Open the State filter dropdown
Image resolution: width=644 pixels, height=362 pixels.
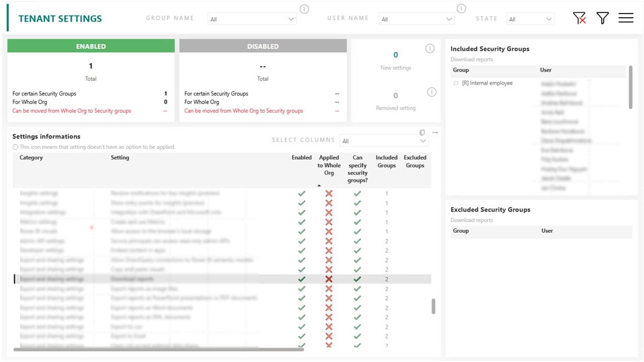[530, 19]
